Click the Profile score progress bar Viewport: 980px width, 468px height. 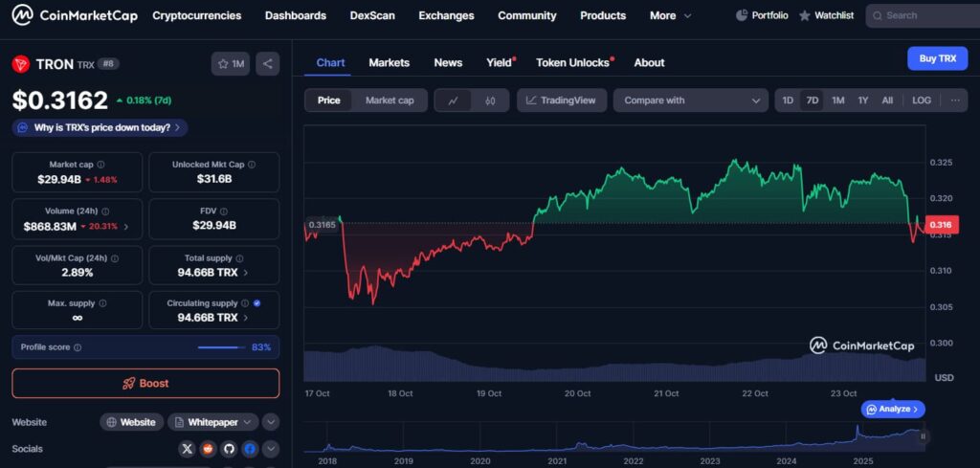tap(221, 347)
